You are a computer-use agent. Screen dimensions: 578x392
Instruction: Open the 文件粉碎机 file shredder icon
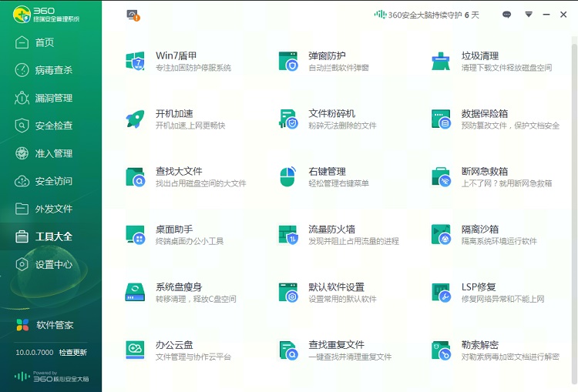click(x=288, y=119)
